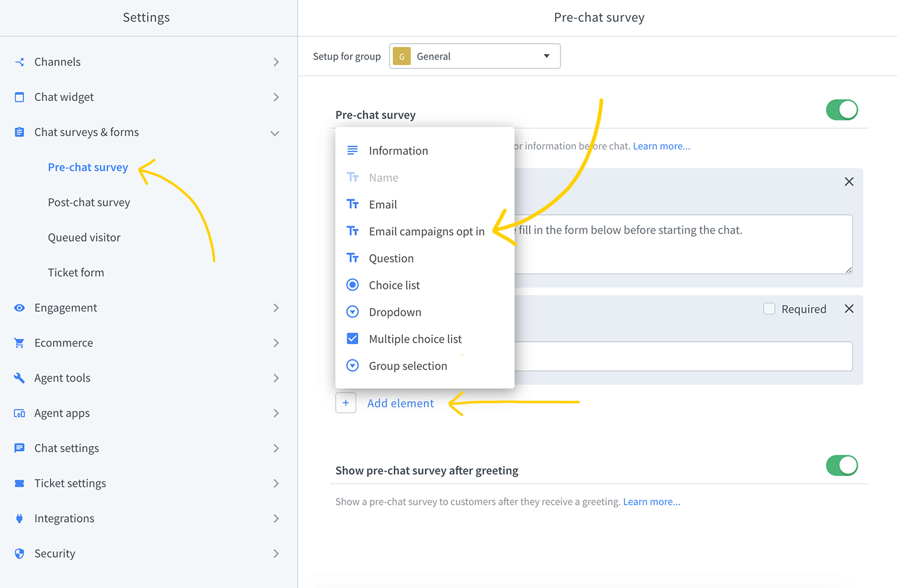The width and height of the screenshot is (897, 588).
Task: Open Learn more under survey after greeting
Action: tap(652, 501)
